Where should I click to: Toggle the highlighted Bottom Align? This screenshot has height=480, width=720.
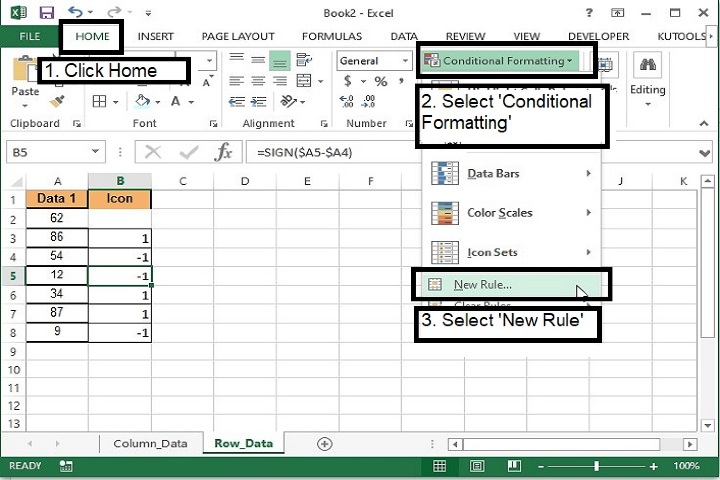pyautogui.click(x=280, y=60)
